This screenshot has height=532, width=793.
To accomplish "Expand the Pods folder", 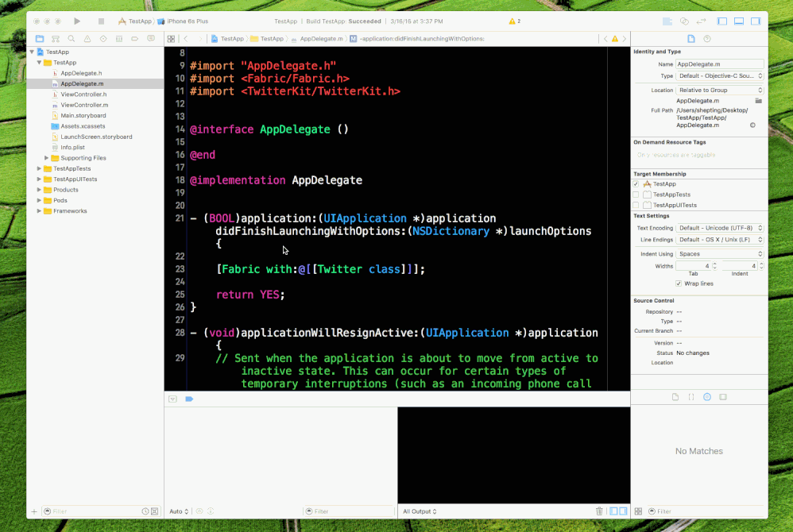I will click(40, 200).
